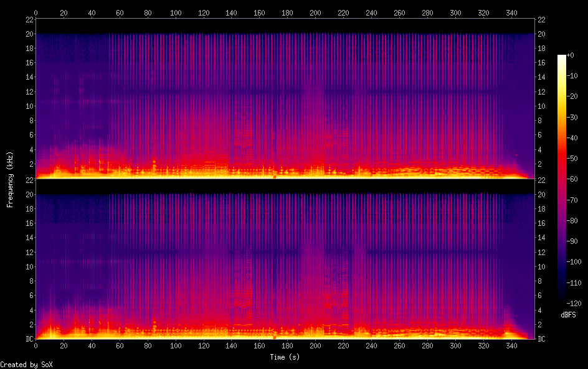Image resolution: width=588 pixels, height=369 pixels.
Task: Click the DC label at bottom right corner
Action: coord(541,339)
